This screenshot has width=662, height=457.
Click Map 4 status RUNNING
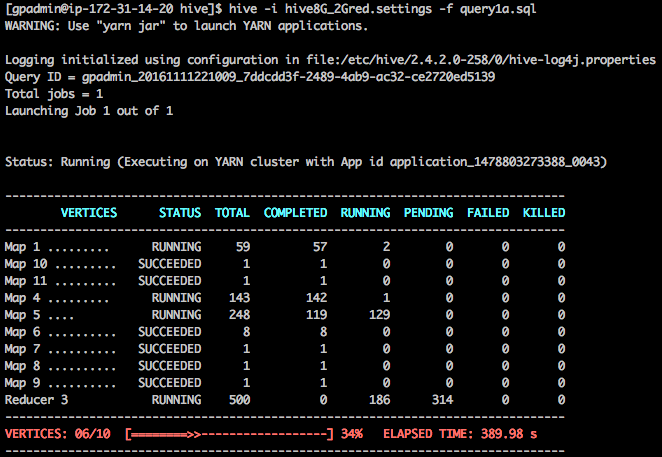coord(176,298)
